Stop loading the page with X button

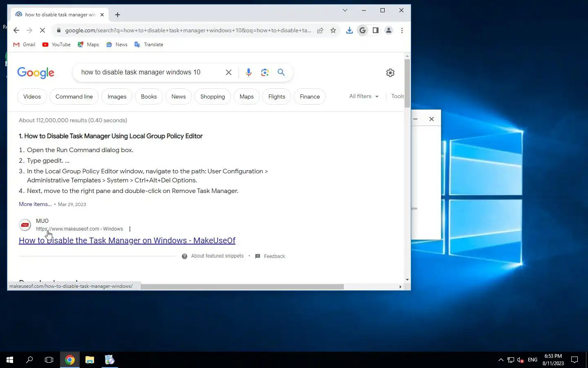[x=42, y=30]
